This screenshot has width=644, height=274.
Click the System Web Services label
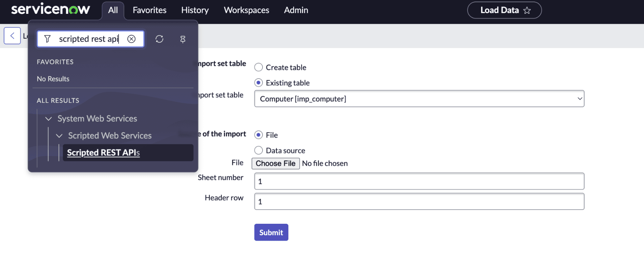[97, 119]
